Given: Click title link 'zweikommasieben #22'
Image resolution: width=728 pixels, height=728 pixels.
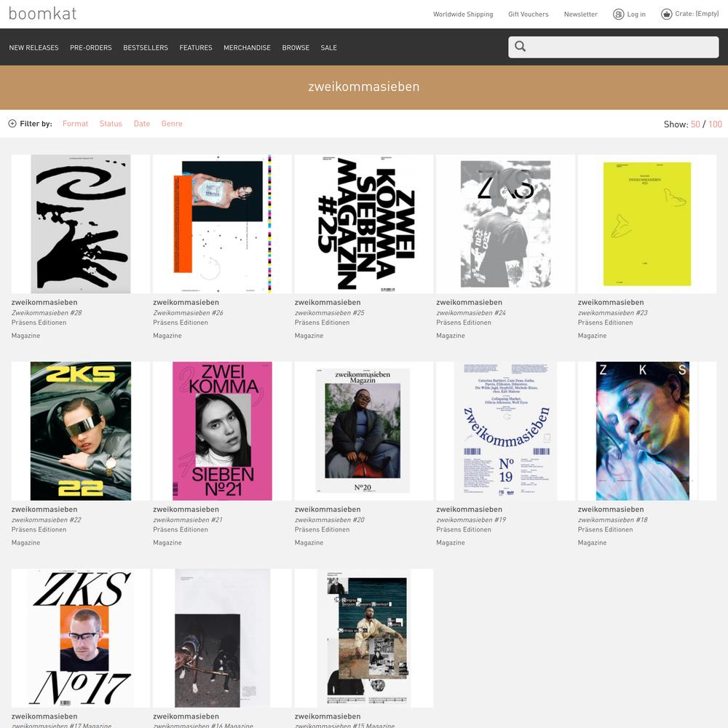Looking at the screenshot, I should [47, 520].
